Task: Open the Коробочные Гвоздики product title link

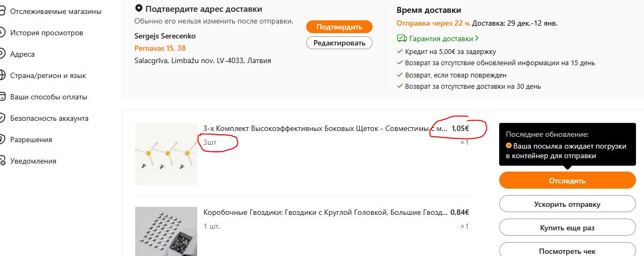Action: 325,213
